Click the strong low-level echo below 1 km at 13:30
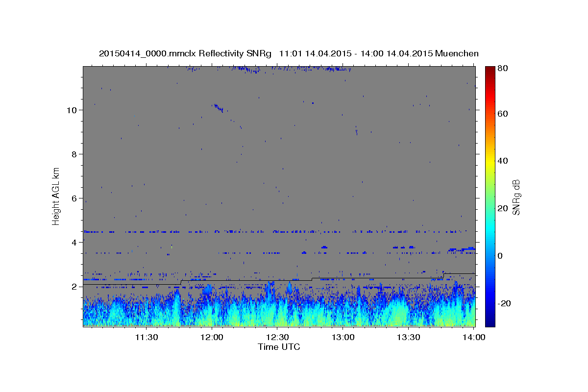 pyautogui.click(x=399, y=314)
